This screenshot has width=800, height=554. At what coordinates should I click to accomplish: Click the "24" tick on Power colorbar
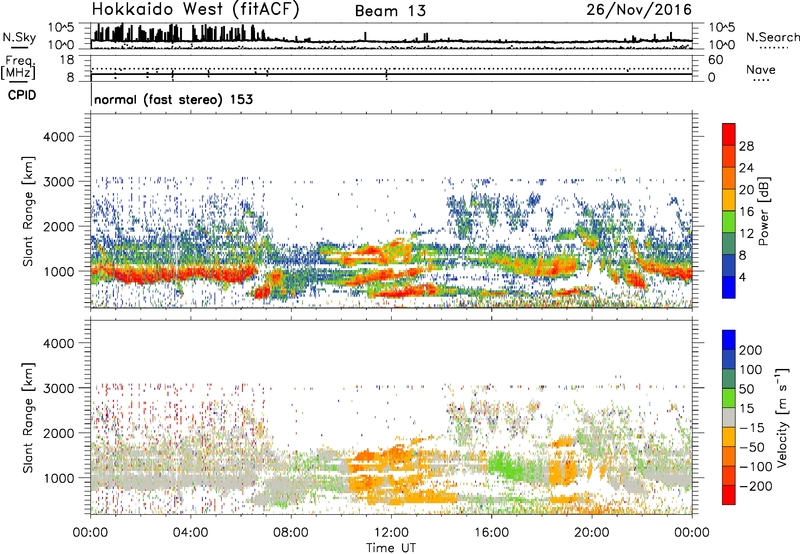pos(746,168)
